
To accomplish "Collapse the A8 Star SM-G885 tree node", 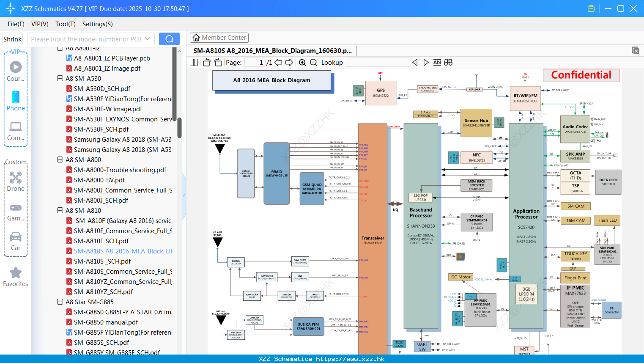I will tap(60, 302).
